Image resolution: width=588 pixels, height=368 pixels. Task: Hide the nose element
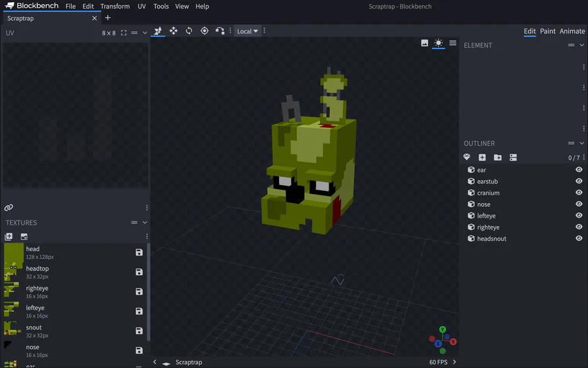[579, 204]
